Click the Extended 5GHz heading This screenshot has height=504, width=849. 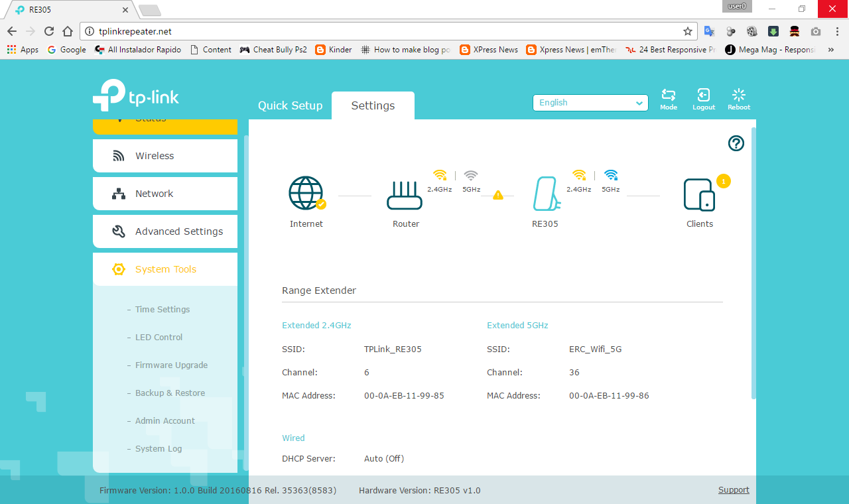517,325
